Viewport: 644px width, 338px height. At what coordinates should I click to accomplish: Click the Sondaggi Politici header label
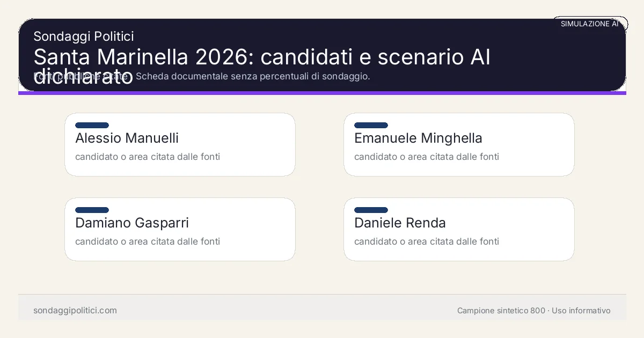tap(83, 36)
